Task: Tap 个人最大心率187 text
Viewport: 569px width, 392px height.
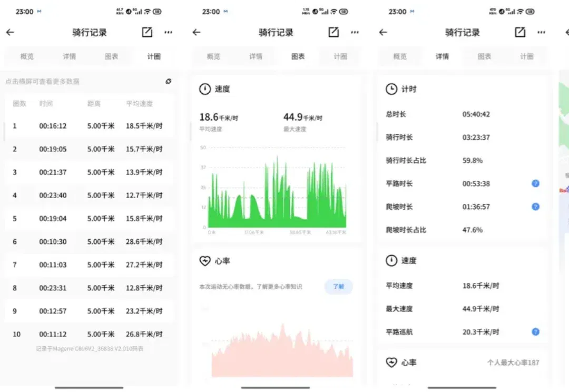Action: (513, 362)
